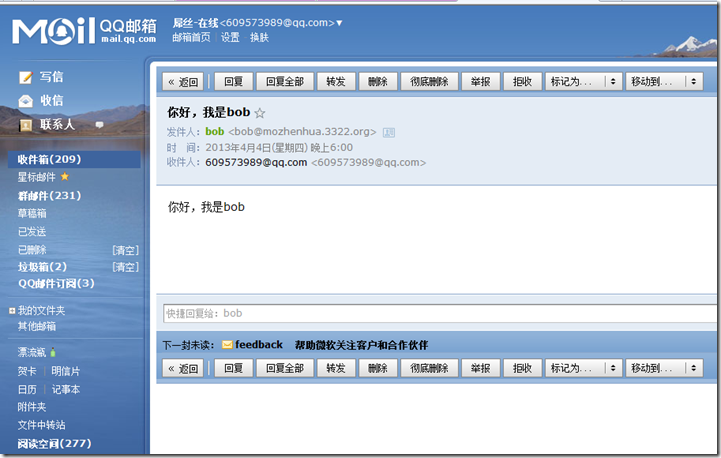Open 收件箱(209) folder
This screenshot has height=458, width=721.
(74, 159)
